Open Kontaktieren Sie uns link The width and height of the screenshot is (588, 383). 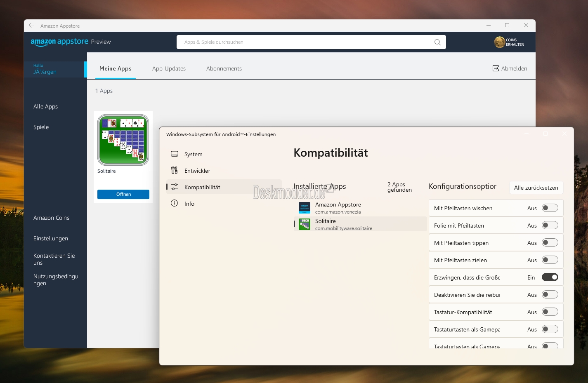click(54, 259)
